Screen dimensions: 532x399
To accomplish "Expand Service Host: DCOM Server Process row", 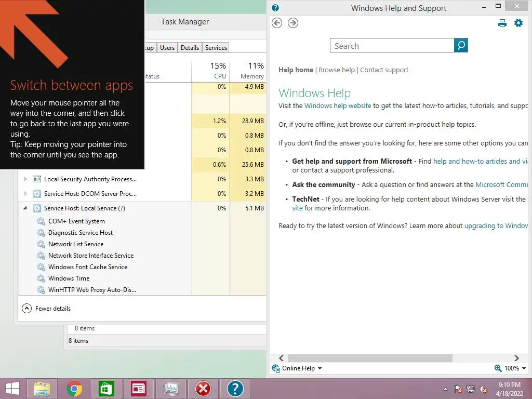I will tap(25, 194).
